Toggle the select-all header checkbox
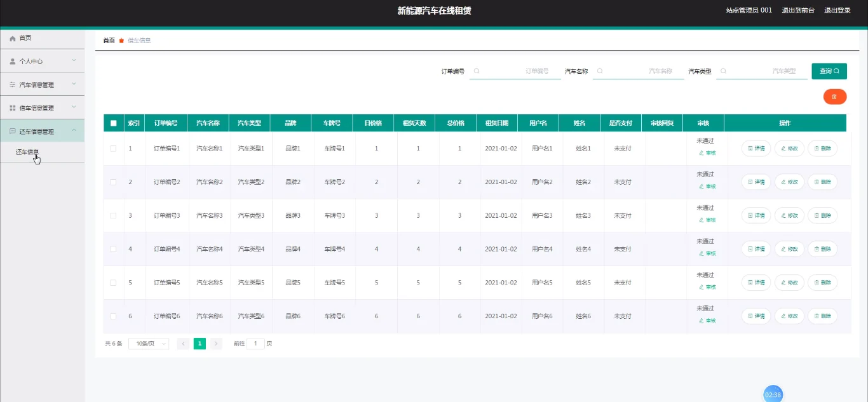868x402 pixels. click(114, 123)
